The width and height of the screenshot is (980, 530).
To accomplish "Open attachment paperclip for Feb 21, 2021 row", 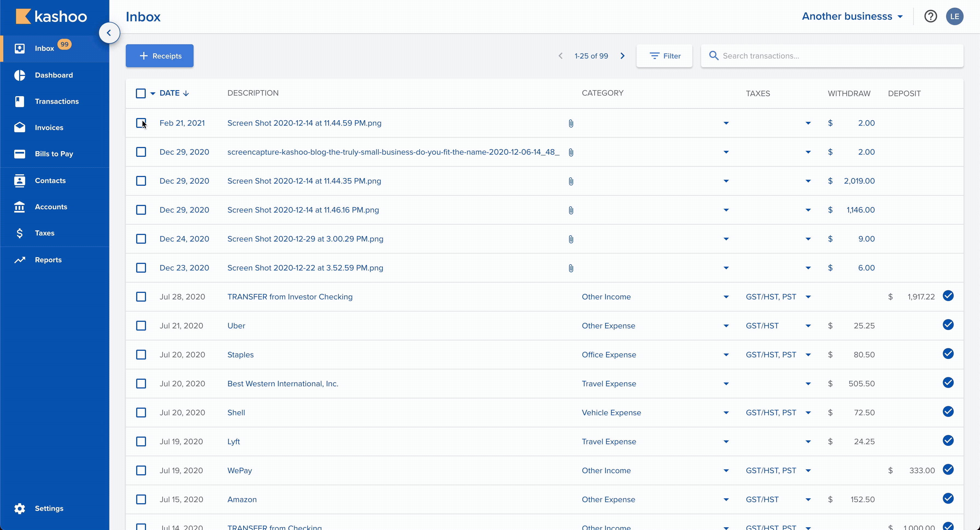I will coord(571,123).
